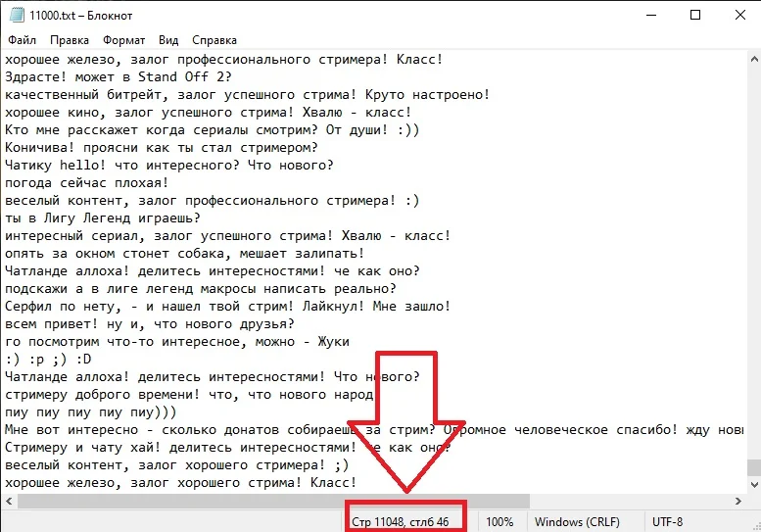Click line 'опять за окном стонет собака'

coord(184,254)
